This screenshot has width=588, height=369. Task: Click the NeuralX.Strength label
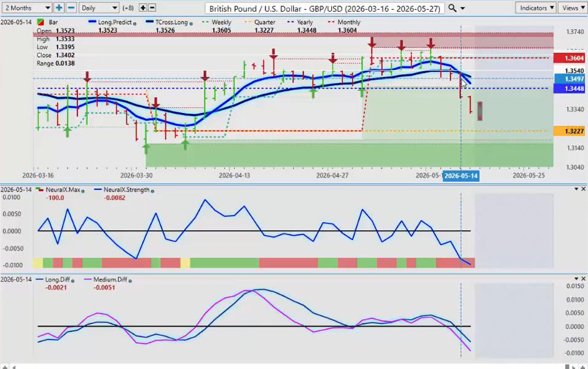click(x=127, y=190)
